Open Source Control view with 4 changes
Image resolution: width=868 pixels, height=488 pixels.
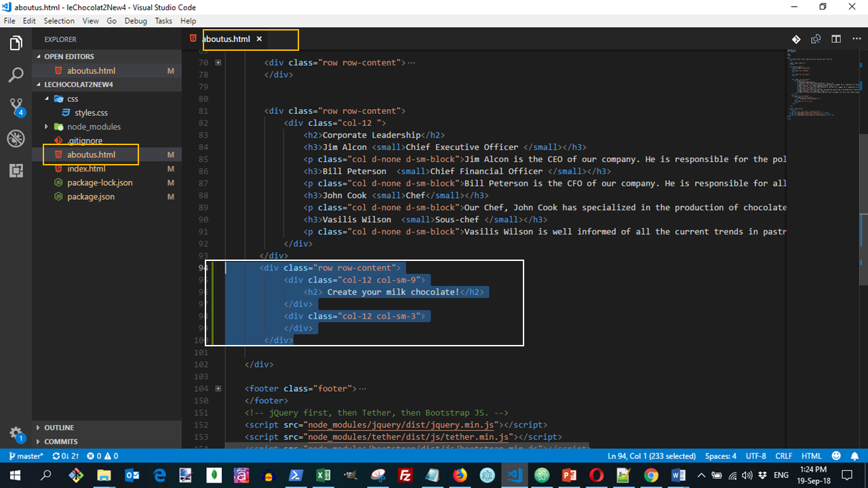click(16, 106)
